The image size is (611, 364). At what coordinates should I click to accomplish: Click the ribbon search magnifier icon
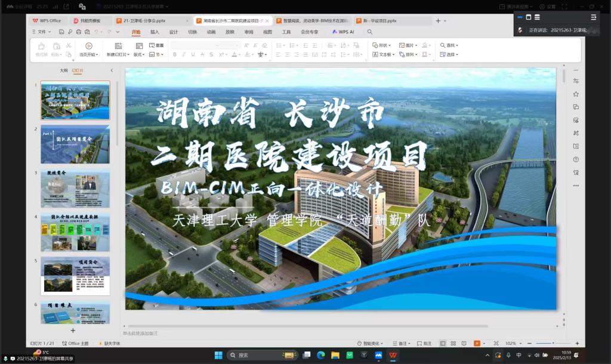[370, 32]
